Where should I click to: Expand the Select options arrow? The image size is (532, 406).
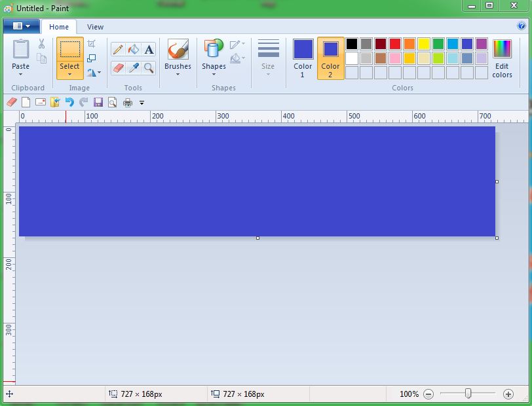70,74
